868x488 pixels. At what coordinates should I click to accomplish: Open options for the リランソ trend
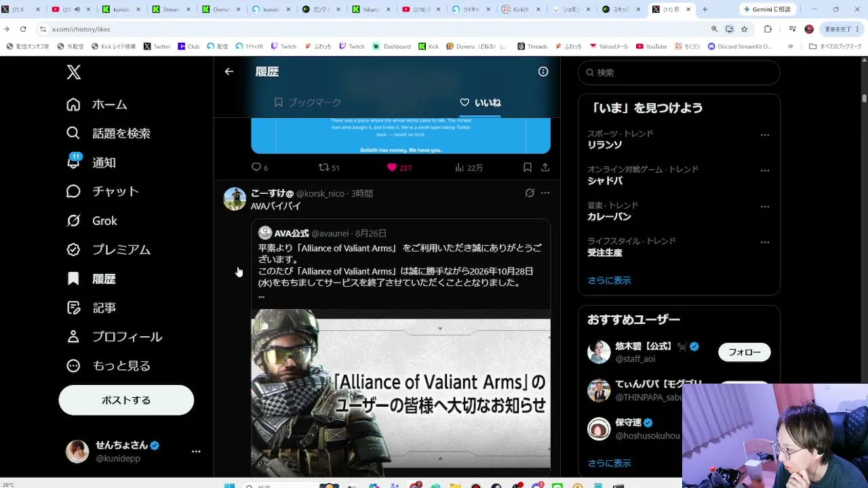pyautogui.click(x=765, y=135)
